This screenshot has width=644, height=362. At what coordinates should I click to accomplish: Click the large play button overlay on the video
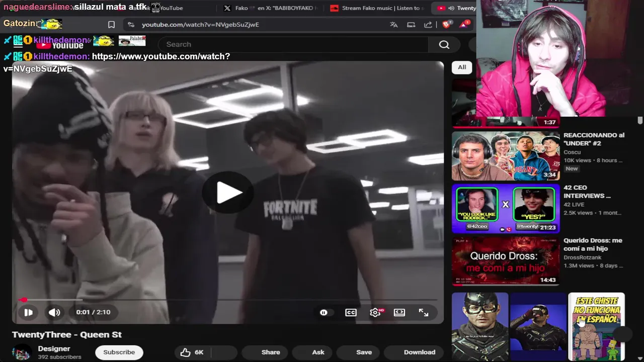(x=228, y=193)
